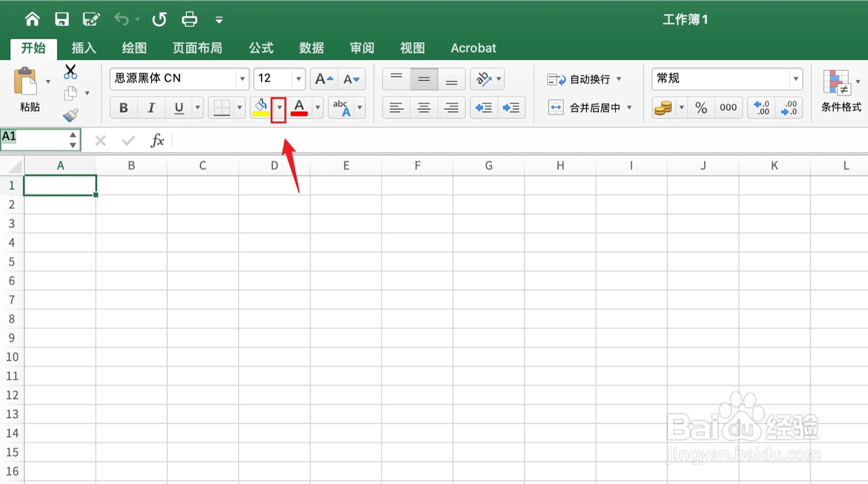868x484 pixels.
Task: Open the text orientation button
Action: click(x=487, y=79)
